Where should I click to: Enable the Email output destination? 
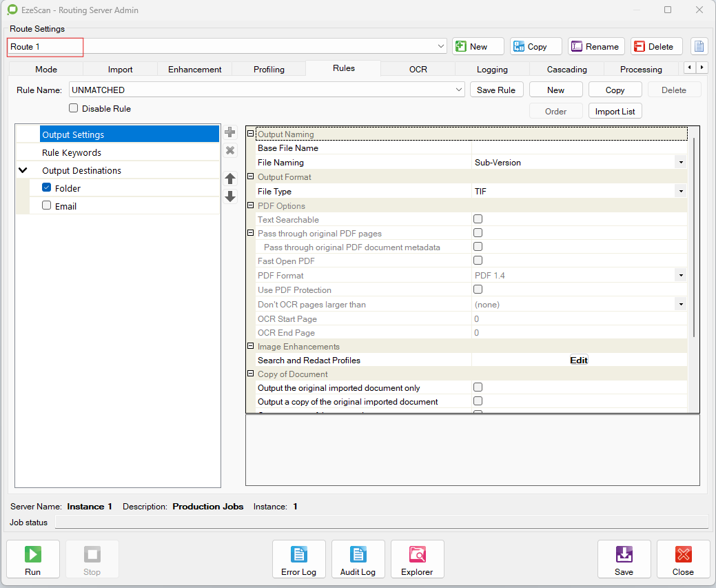click(x=47, y=205)
